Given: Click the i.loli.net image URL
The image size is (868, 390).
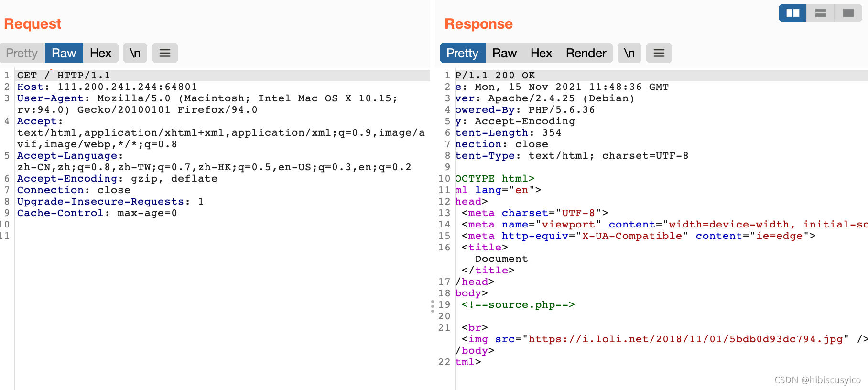Looking at the screenshot, I should 685,339.
